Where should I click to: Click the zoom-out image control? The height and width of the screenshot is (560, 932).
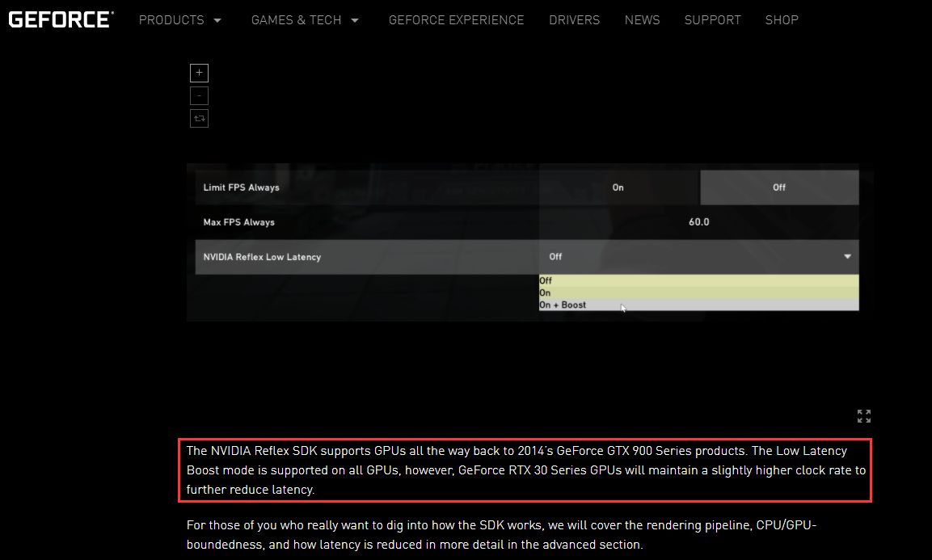click(x=199, y=95)
